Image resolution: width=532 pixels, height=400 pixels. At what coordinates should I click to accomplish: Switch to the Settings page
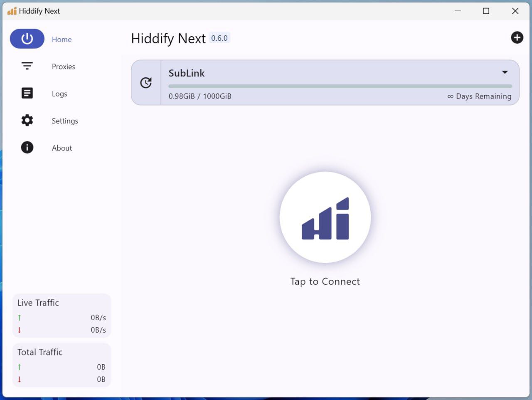65,121
